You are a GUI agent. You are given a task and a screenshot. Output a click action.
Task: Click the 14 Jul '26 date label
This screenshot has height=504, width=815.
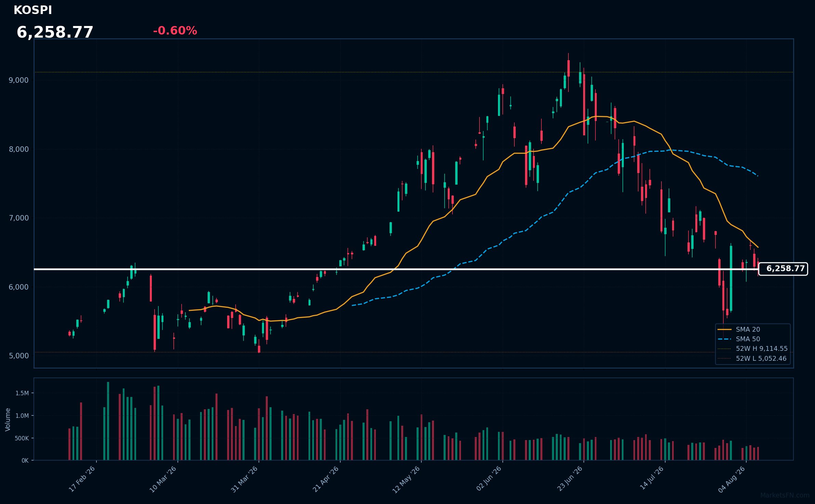[652, 478]
